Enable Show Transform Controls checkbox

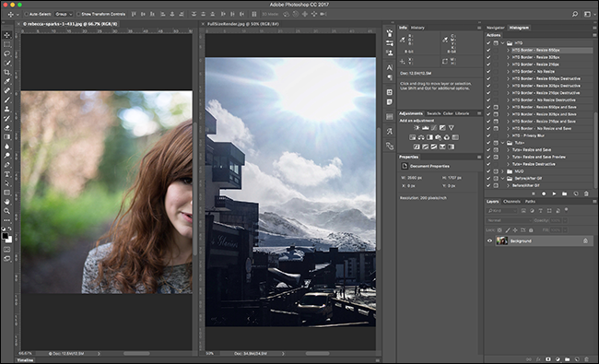click(x=78, y=14)
